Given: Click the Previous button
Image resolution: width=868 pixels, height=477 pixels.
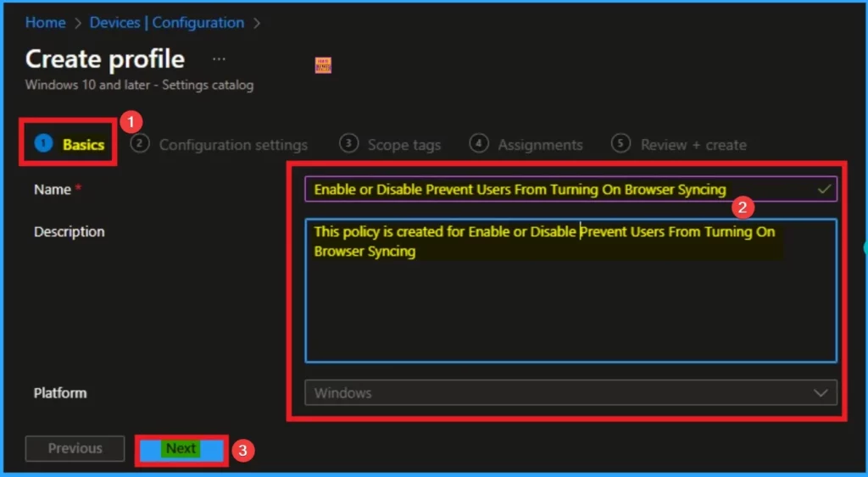Looking at the screenshot, I should click(75, 448).
